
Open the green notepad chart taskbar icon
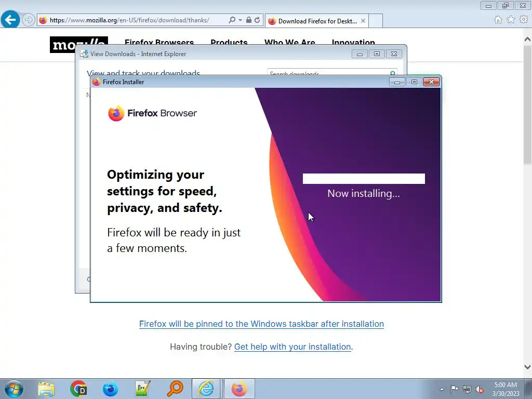pyautogui.click(x=142, y=389)
